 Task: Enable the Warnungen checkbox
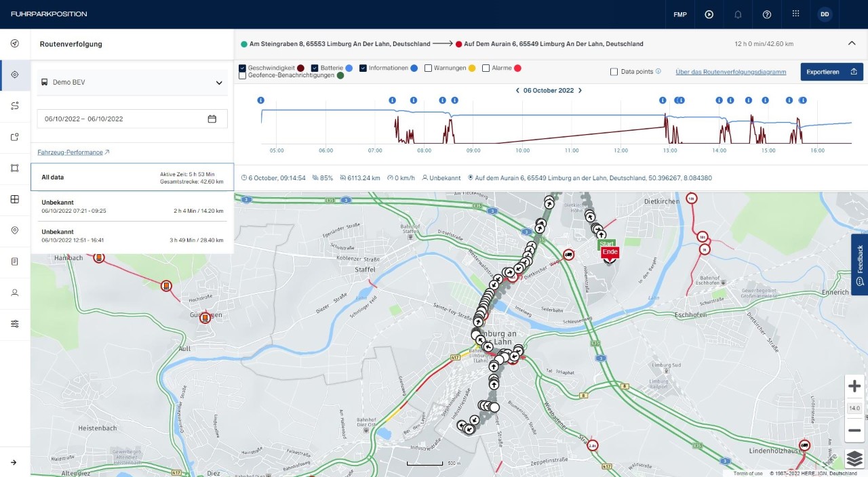[x=428, y=68]
